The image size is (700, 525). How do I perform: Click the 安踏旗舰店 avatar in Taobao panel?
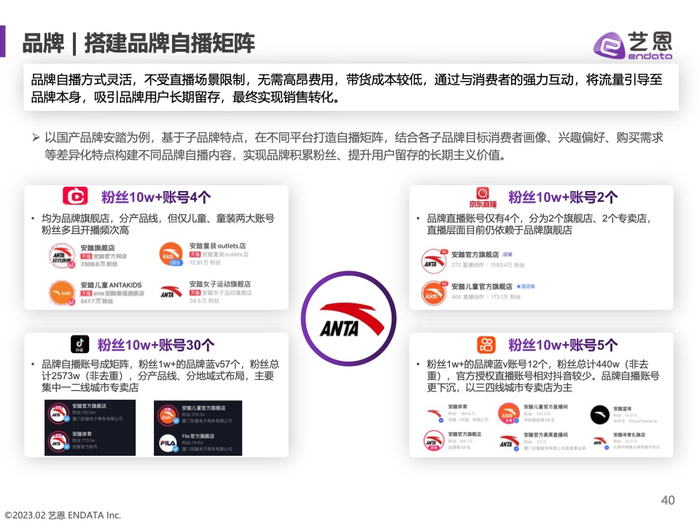pyautogui.click(x=62, y=256)
